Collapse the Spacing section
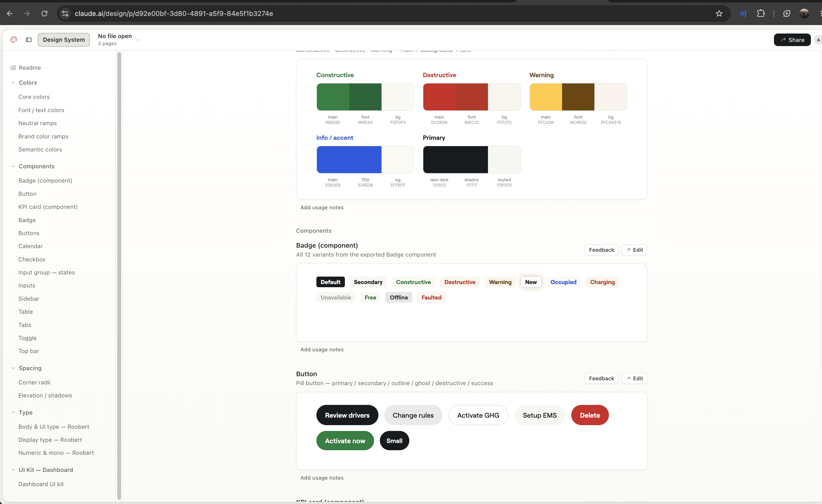 click(x=13, y=368)
